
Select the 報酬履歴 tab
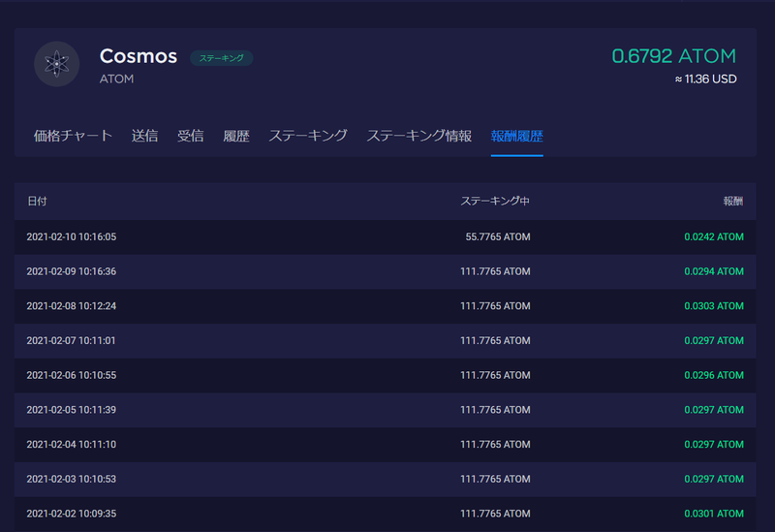click(517, 136)
